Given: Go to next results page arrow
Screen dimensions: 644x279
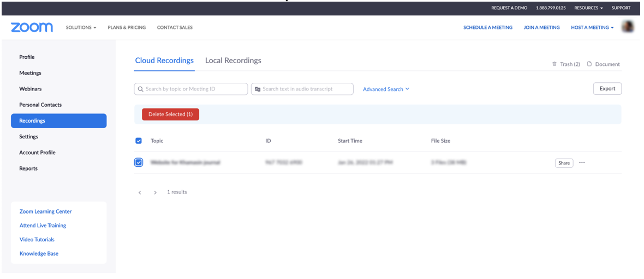Looking at the screenshot, I should tap(155, 192).
